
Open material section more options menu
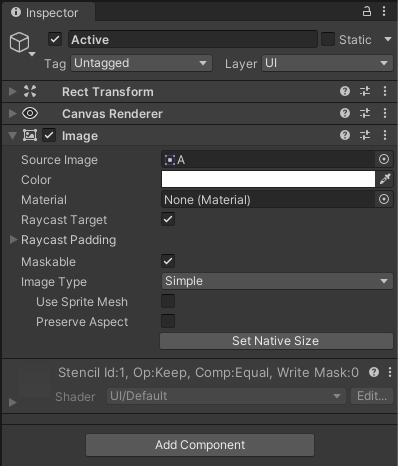pos(390,372)
